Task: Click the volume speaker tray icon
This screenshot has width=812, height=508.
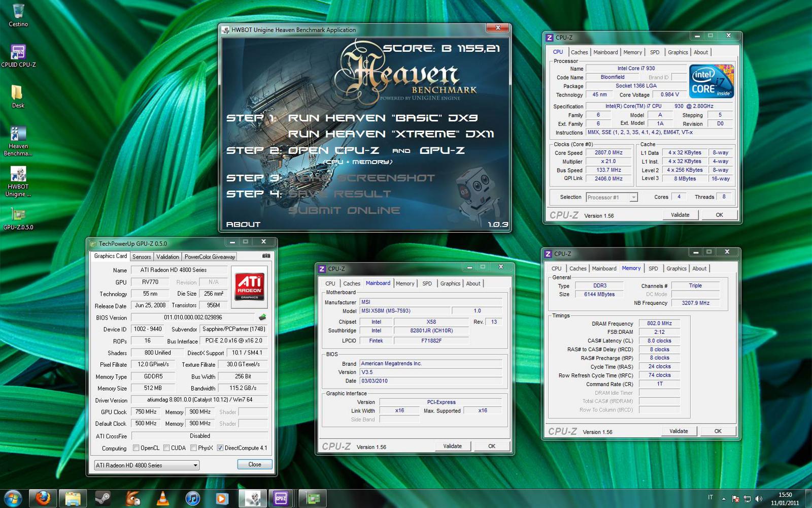Action: pos(759,499)
